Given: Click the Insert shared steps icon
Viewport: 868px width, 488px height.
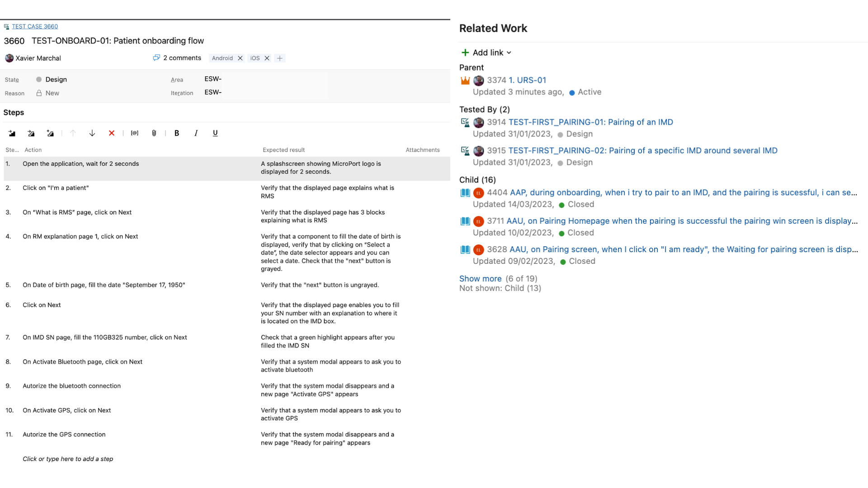Looking at the screenshot, I should pyautogui.click(x=31, y=133).
